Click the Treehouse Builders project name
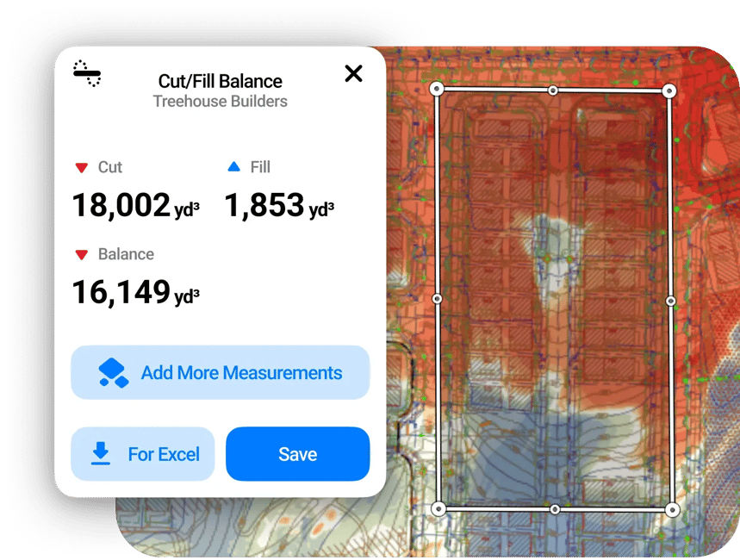The width and height of the screenshot is (740, 560). pos(220,102)
